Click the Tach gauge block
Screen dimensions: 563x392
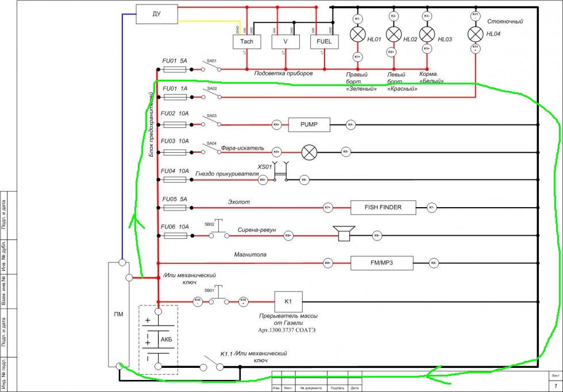[x=246, y=42]
